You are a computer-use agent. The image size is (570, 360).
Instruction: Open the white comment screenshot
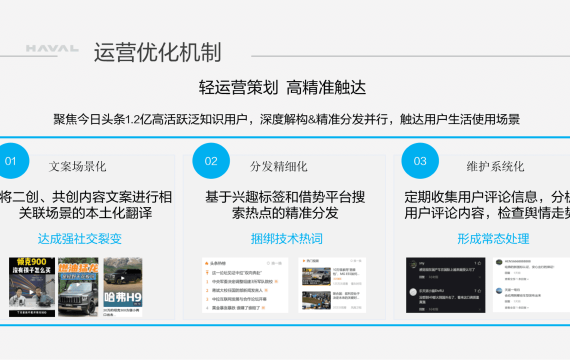(531, 285)
